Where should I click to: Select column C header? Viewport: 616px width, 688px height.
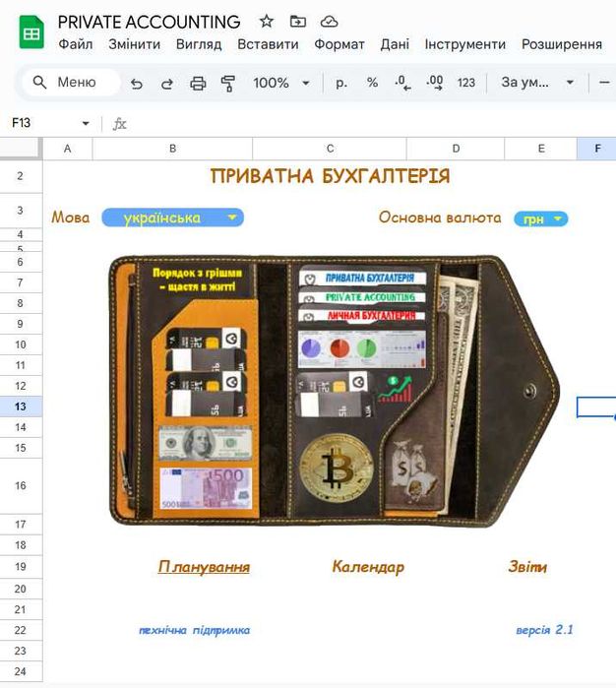[330, 149]
